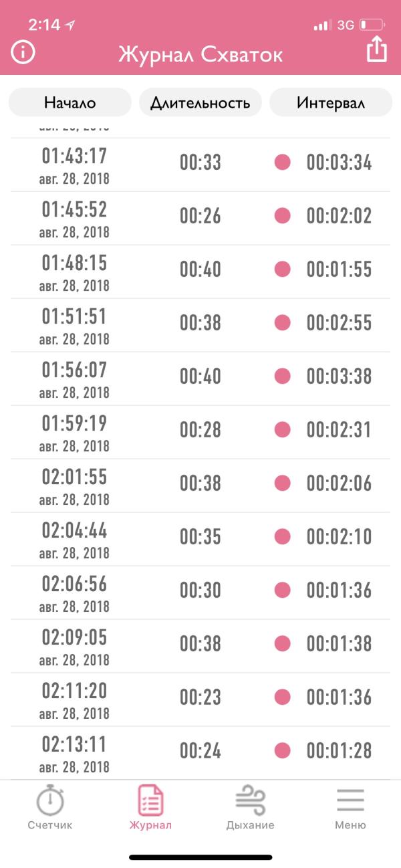
Task: Tap the battery indicator in status bar
Action: 373,25
